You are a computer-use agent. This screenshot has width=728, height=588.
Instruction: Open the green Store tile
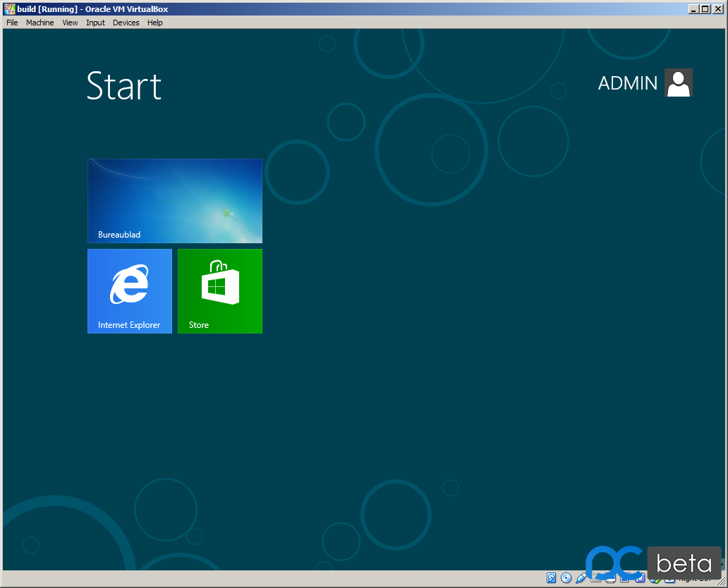click(x=220, y=291)
